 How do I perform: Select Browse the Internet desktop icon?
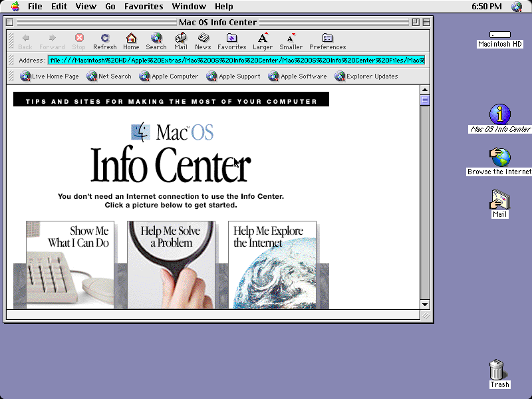pyautogui.click(x=499, y=162)
